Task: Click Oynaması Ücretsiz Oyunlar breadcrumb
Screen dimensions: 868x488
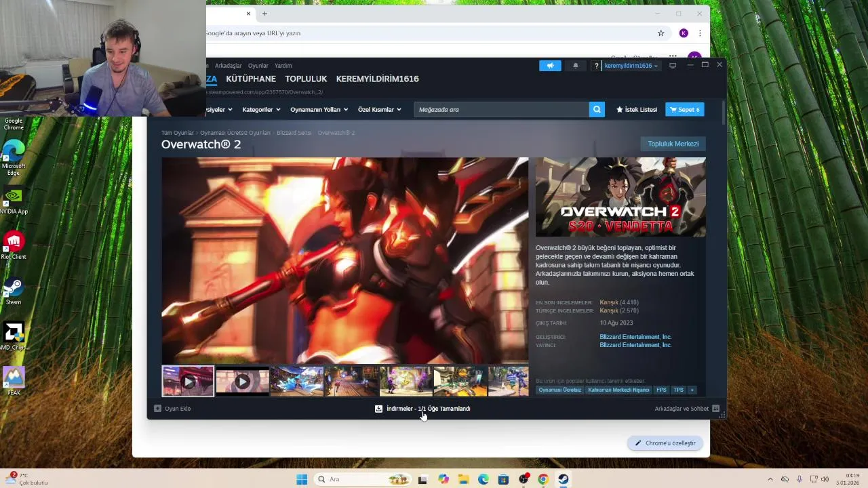Action: 235,133
